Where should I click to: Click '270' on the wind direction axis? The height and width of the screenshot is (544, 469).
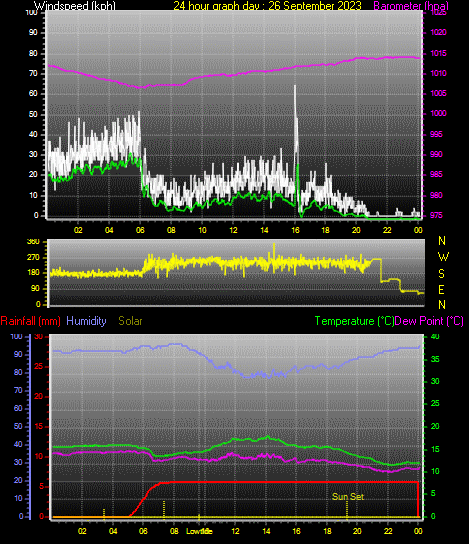(x=34, y=258)
